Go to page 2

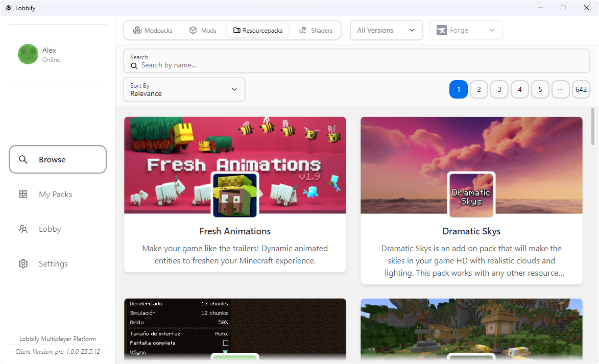[479, 89]
